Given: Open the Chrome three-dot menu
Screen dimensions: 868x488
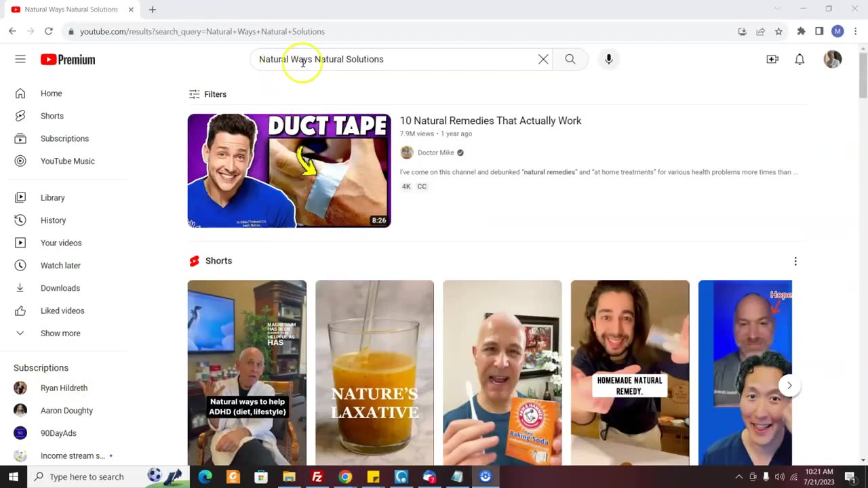Looking at the screenshot, I should [855, 31].
